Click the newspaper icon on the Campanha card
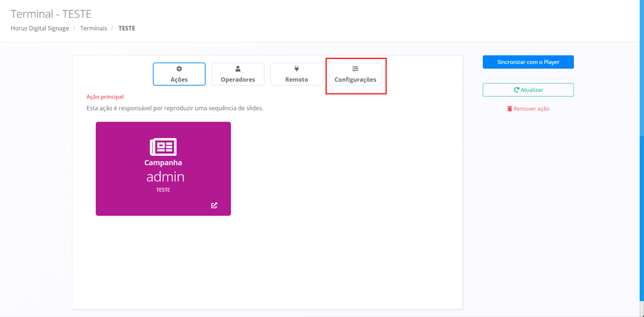 tap(163, 147)
